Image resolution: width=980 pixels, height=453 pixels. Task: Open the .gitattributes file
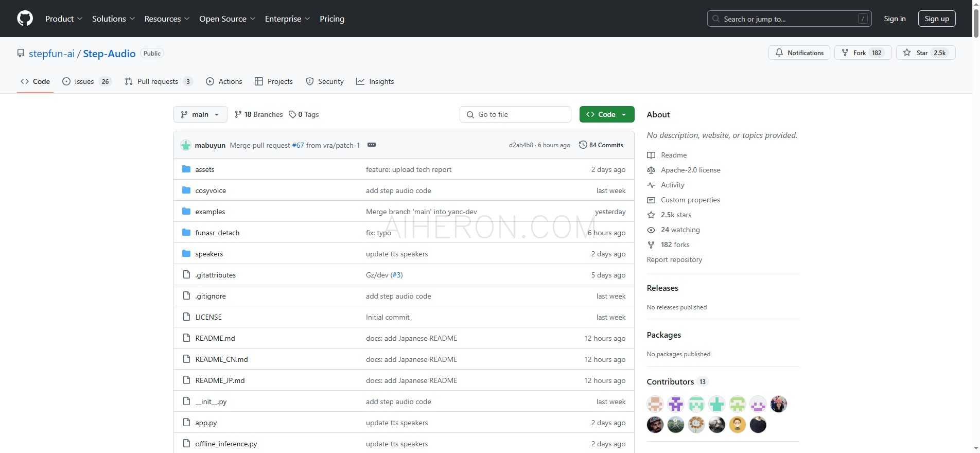(215, 275)
